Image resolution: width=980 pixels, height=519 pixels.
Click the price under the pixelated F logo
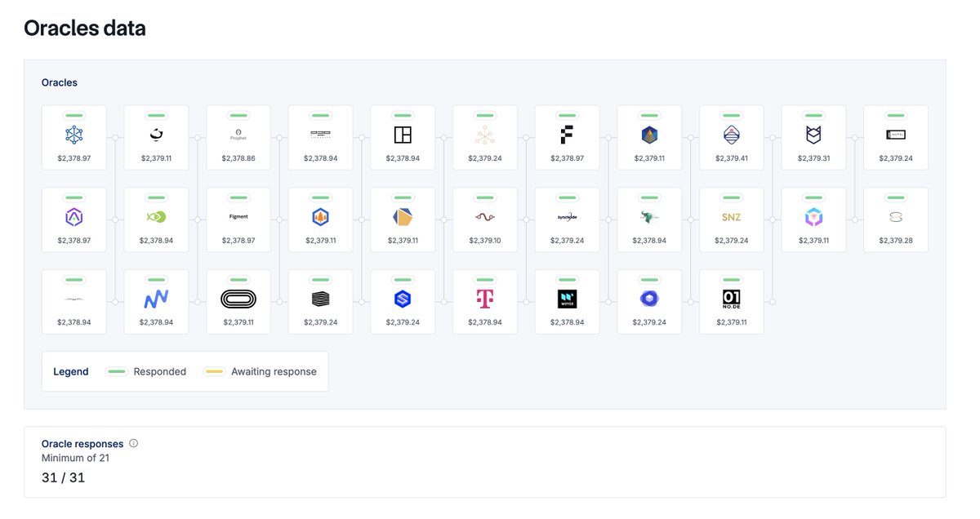(567, 158)
